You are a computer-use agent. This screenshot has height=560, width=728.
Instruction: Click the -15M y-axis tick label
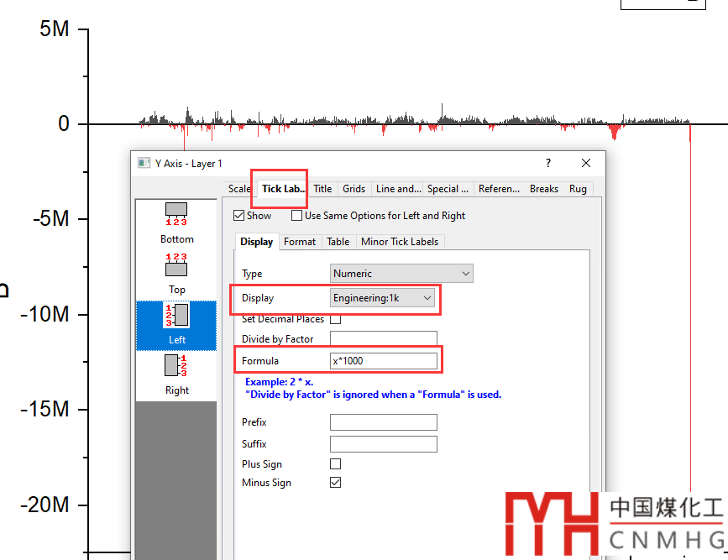pos(45,409)
